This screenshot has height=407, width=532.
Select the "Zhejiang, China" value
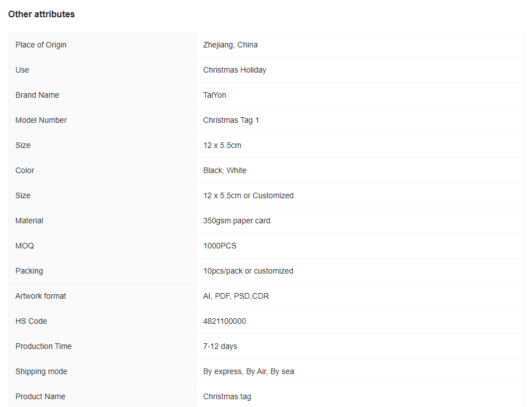(x=230, y=45)
